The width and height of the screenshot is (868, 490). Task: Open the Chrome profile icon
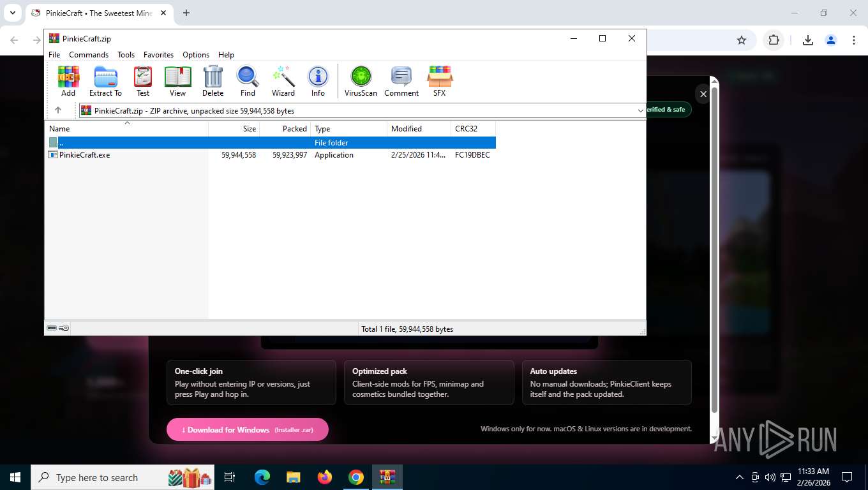[831, 40]
